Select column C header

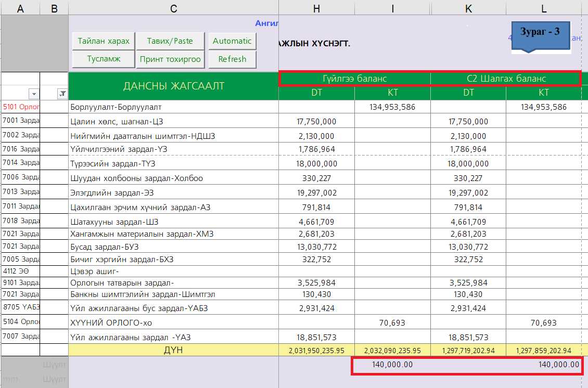173,8
